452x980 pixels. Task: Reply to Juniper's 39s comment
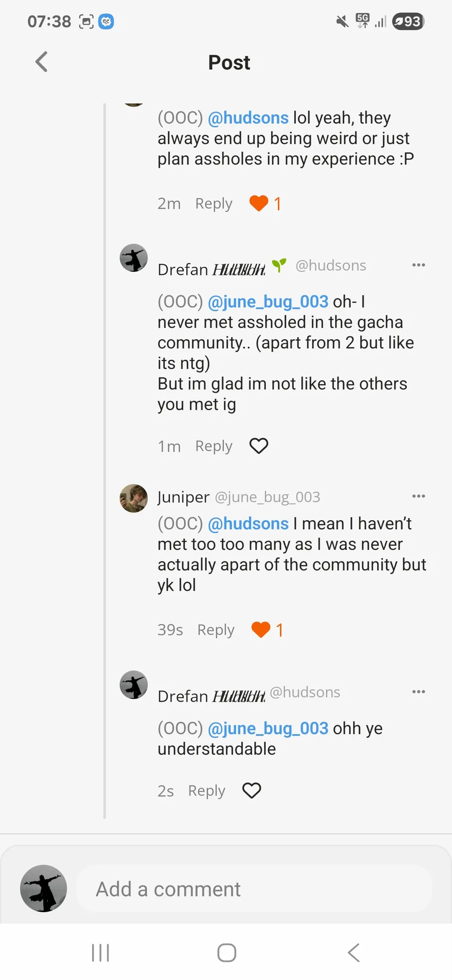(x=215, y=630)
